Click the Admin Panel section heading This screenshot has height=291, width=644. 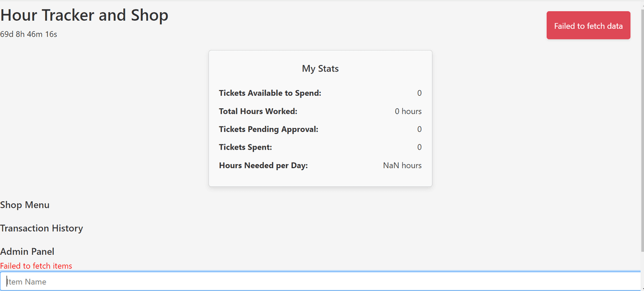pyautogui.click(x=27, y=251)
